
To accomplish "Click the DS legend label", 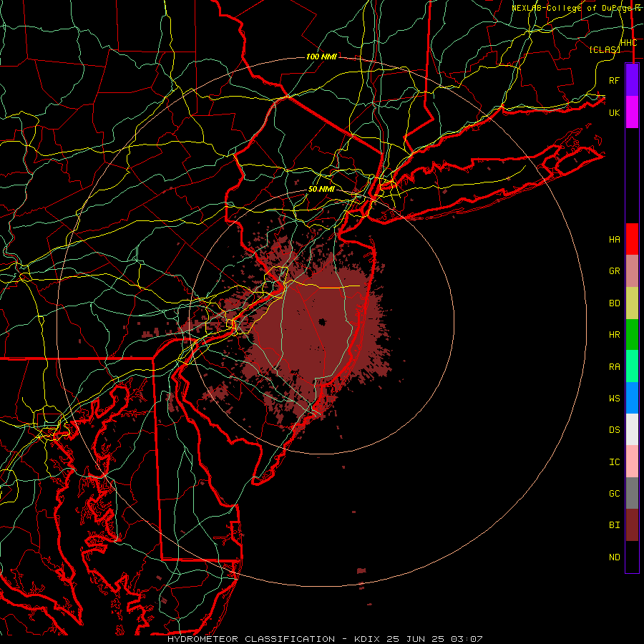I will [x=615, y=430].
